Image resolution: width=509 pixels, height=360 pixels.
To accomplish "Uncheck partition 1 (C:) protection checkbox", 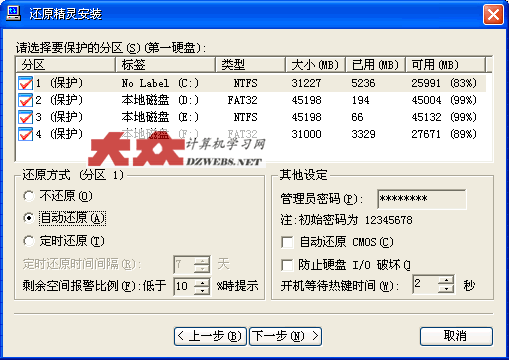I will point(25,83).
